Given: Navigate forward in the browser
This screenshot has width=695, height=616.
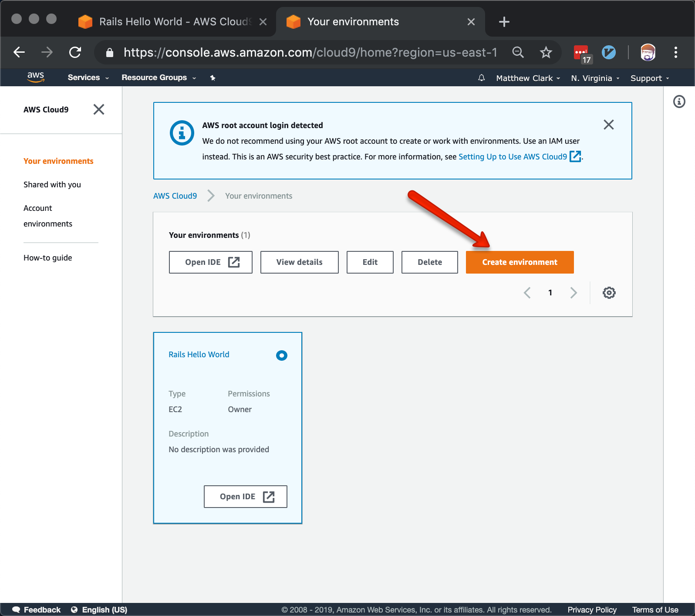Looking at the screenshot, I should click(47, 53).
